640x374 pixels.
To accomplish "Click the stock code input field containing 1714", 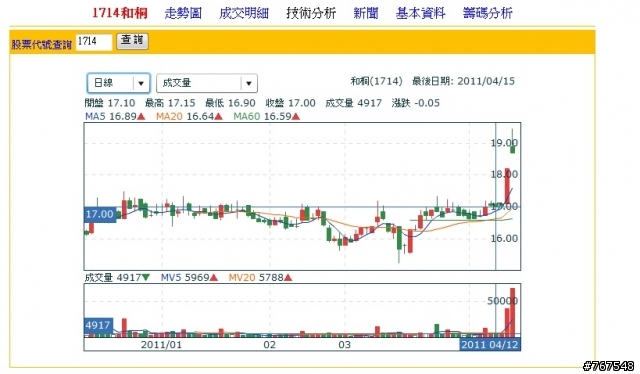I will 93,42.
